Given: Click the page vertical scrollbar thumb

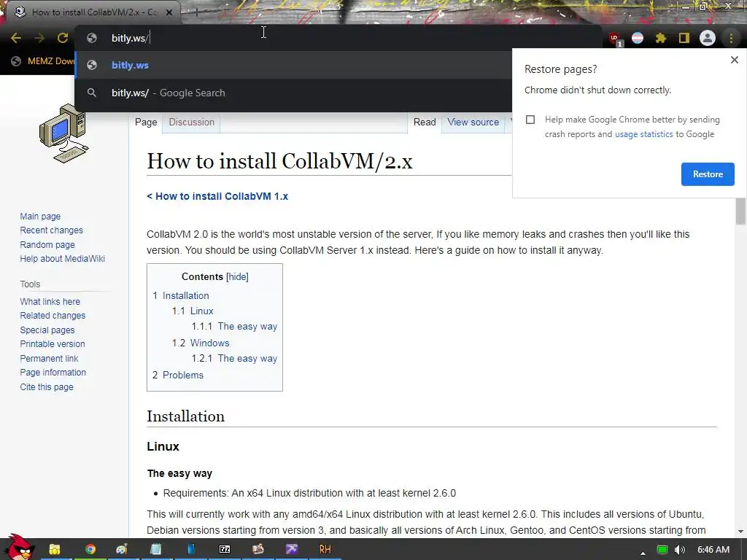Looking at the screenshot, I should (x=740, y=211).
